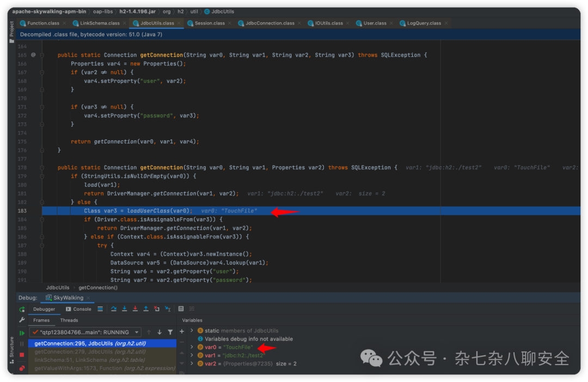Open the layout settings lines icon beside Console

tap(100, 309)
